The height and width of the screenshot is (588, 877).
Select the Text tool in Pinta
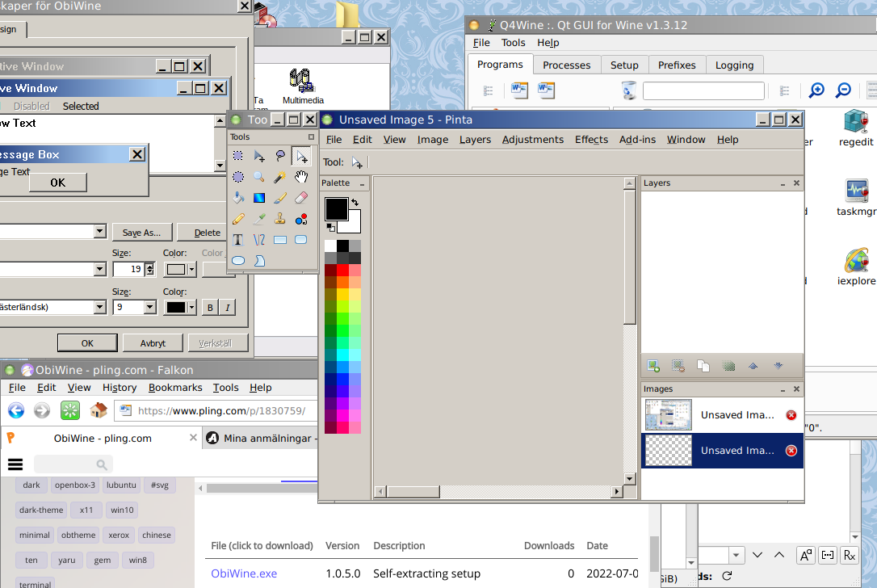point(238,240)
